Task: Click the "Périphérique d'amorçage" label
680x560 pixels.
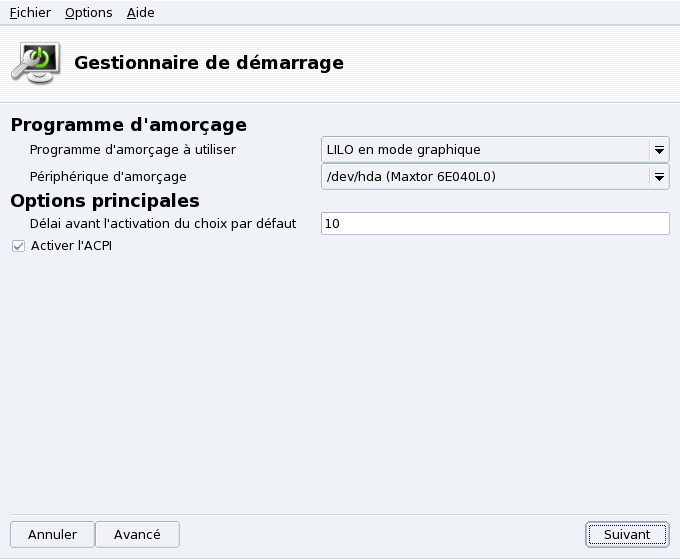Action: click(108, 177)
